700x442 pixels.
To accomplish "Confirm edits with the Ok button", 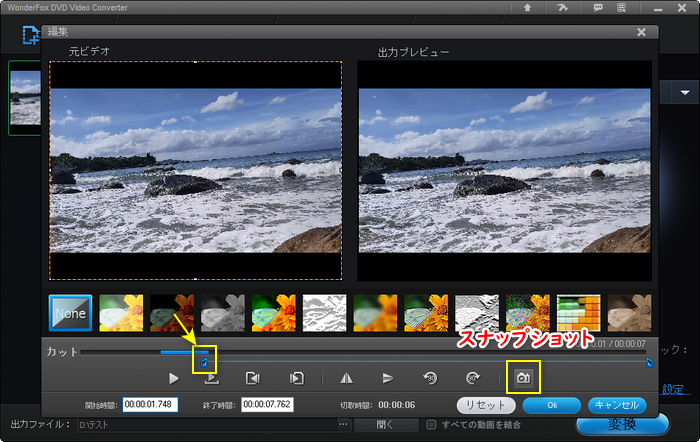I will coord(552,405).
